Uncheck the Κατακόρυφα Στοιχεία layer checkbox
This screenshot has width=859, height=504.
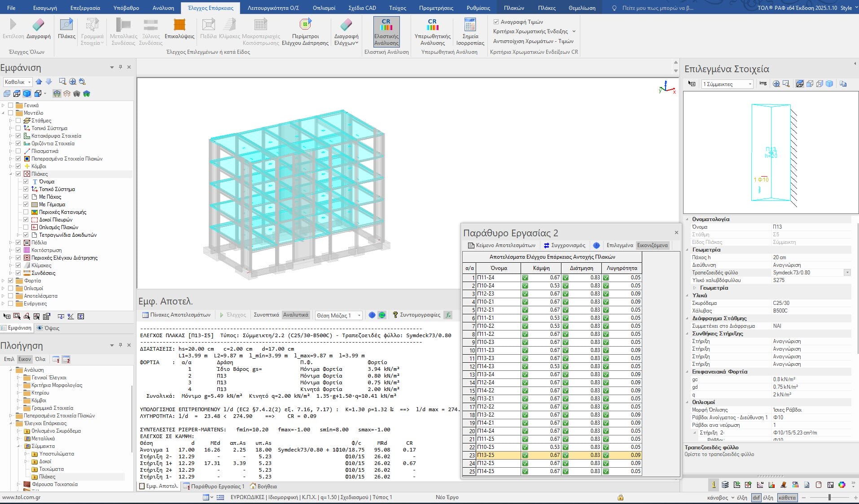[x=18, y=136]
